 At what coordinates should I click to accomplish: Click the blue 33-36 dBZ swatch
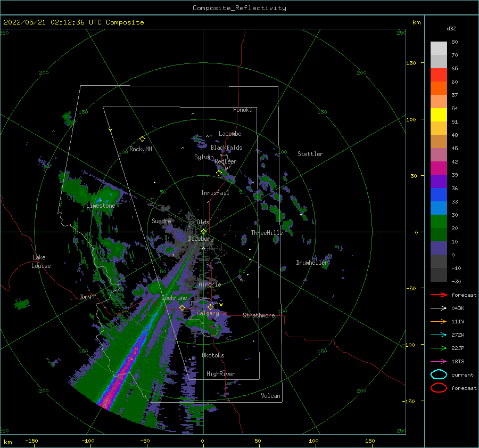[439, 195]
